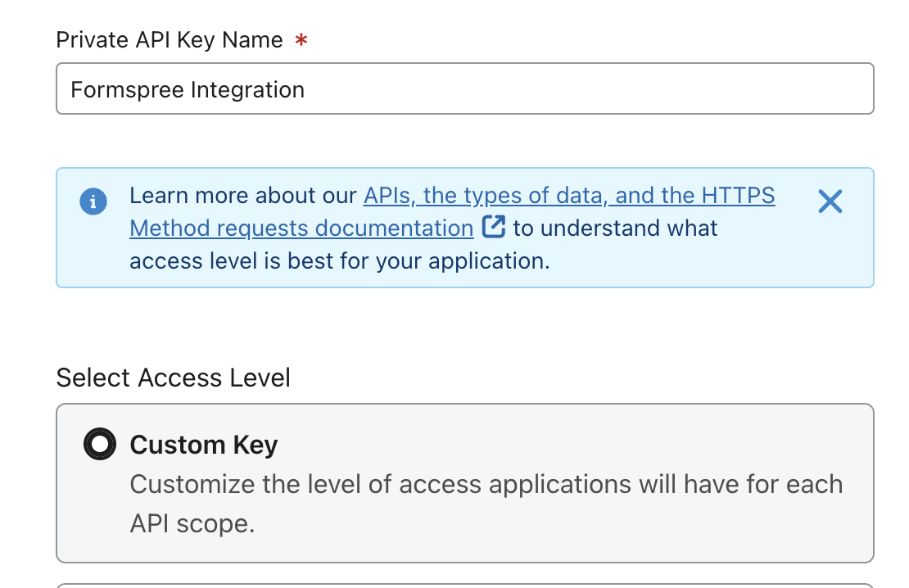Click the option card peeking below Custom Key
Image resolution: width=909 pixels, height=588 pixels.
click(x=464, y=585)
